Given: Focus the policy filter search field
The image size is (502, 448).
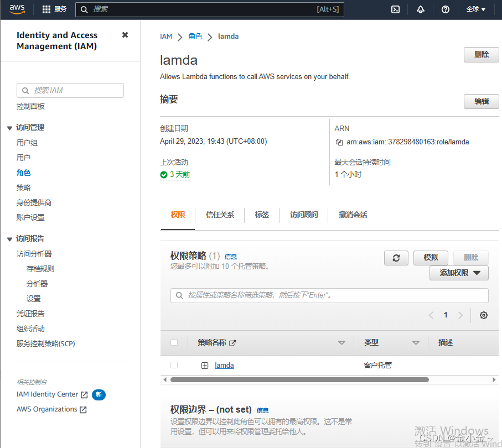Looking at the screenshot, I should tap(329, 295).
